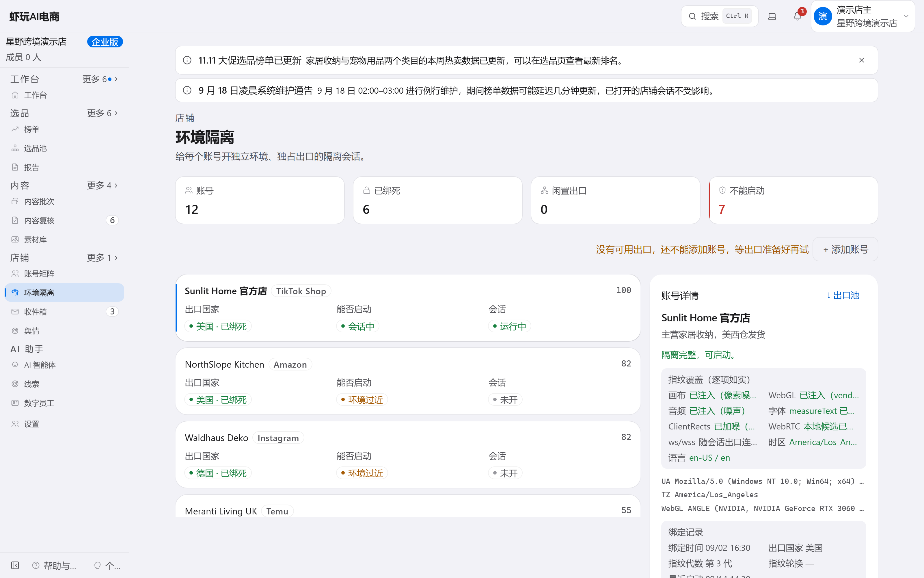Select NorthSlope Kitchen account card
The height and width of the screenshot is (578, 924).
coord(408,381)
